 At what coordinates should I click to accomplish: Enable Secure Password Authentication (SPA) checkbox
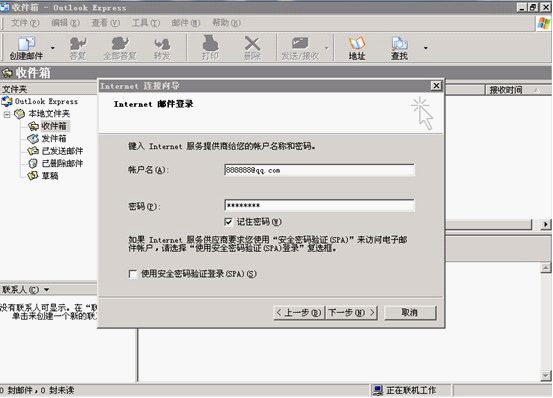point(133,274)
